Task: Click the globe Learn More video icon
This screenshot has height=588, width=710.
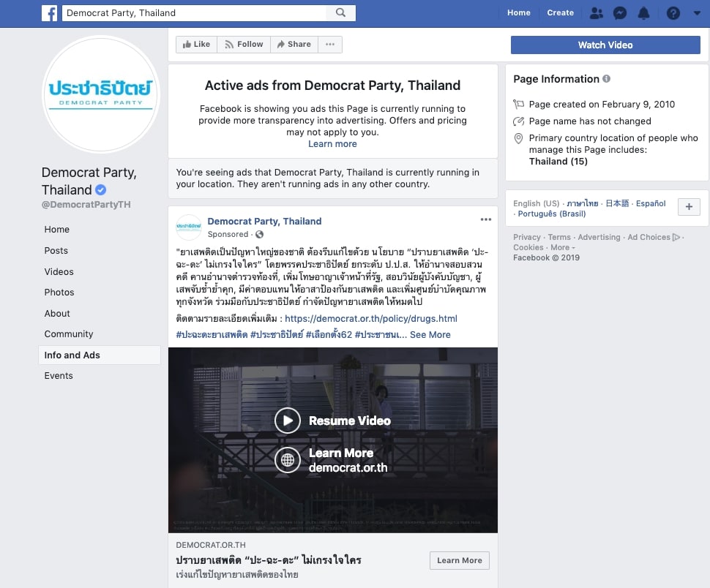Action: [288, 460]
